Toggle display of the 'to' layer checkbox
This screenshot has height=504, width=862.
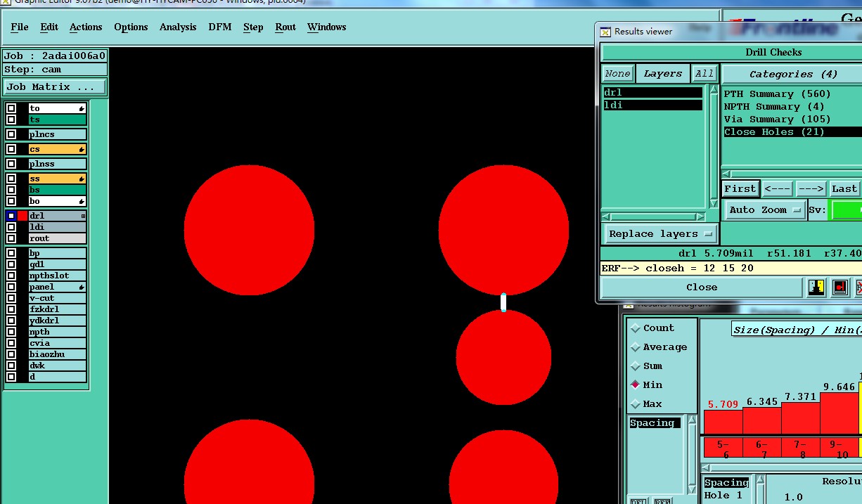11,108
